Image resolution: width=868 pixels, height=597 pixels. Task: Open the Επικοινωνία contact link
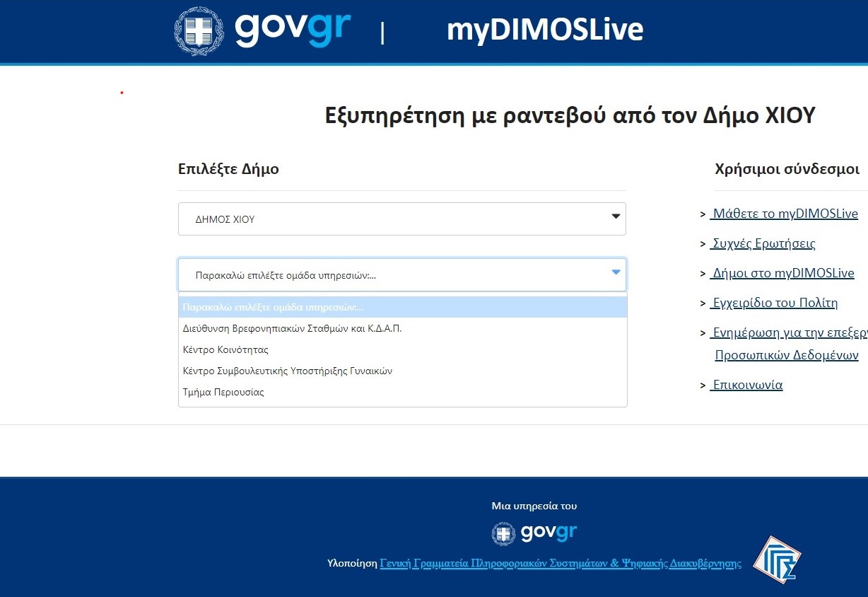(x=746, y=385)
